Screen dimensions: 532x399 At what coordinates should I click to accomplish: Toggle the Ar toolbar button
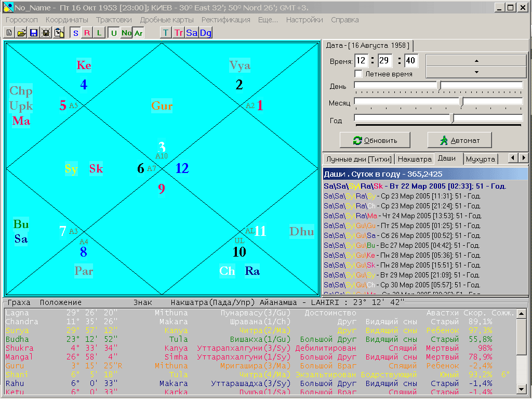[138, 33]
